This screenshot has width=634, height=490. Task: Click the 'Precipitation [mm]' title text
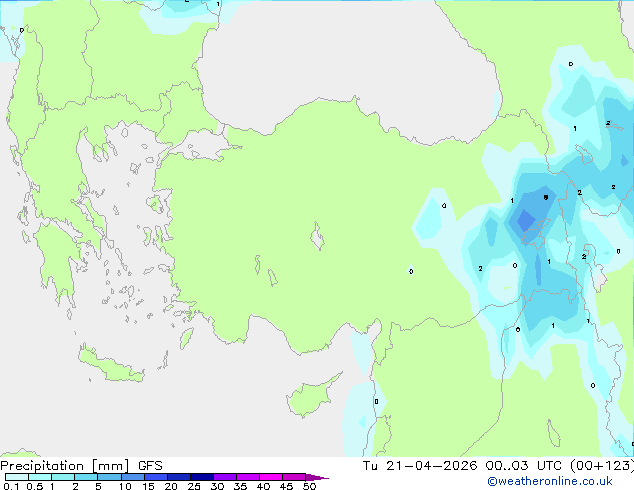(x=65, y=466)
